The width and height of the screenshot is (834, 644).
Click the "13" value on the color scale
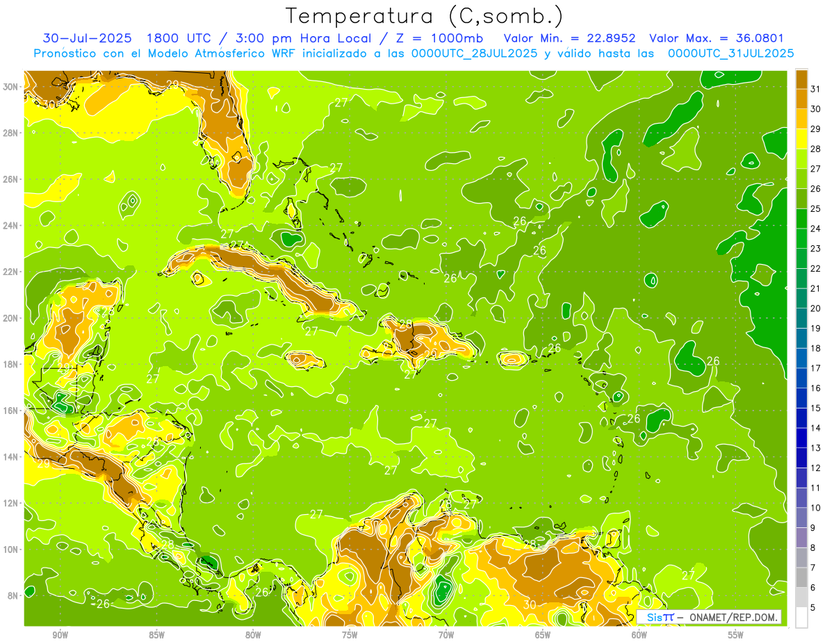pyautogui.click(x=815, y=448)
